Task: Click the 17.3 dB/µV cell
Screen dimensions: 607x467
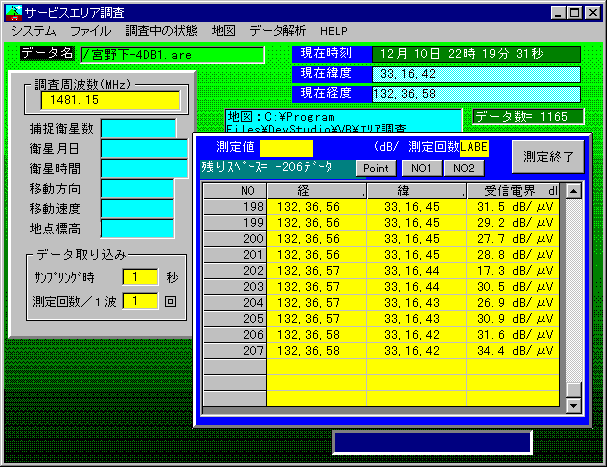Action: tap(513, 271)
